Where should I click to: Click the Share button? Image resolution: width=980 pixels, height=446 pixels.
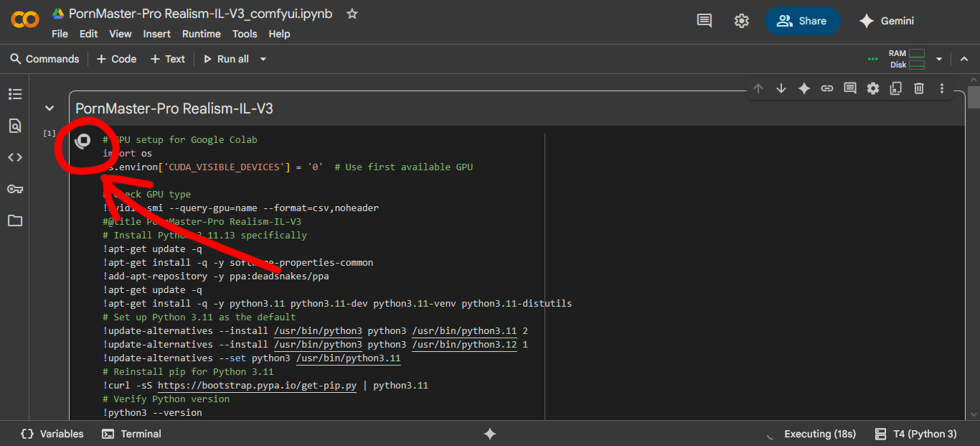pos(802,21)
